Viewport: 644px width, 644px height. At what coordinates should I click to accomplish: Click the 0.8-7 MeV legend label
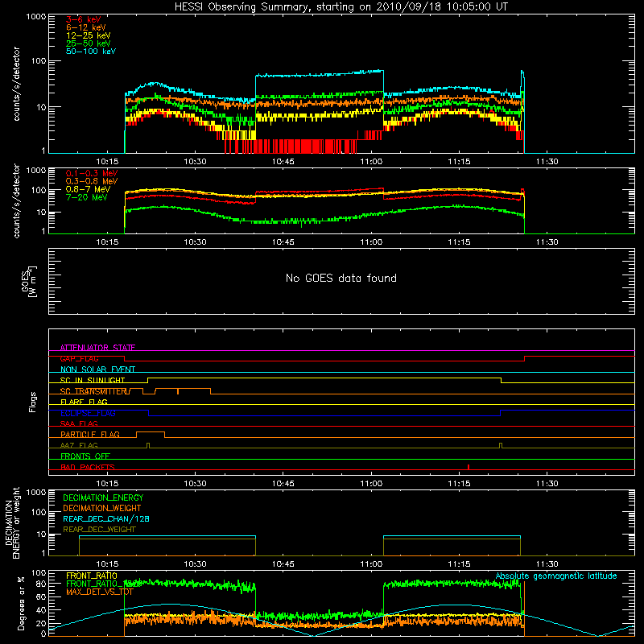(x=89, y=189)
